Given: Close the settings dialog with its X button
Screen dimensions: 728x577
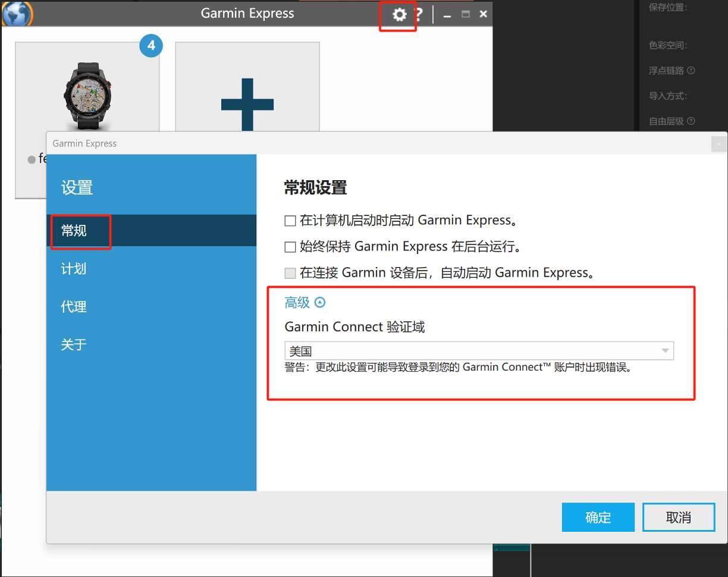Looking at the screenshot, I should click(x=719, y=144).
